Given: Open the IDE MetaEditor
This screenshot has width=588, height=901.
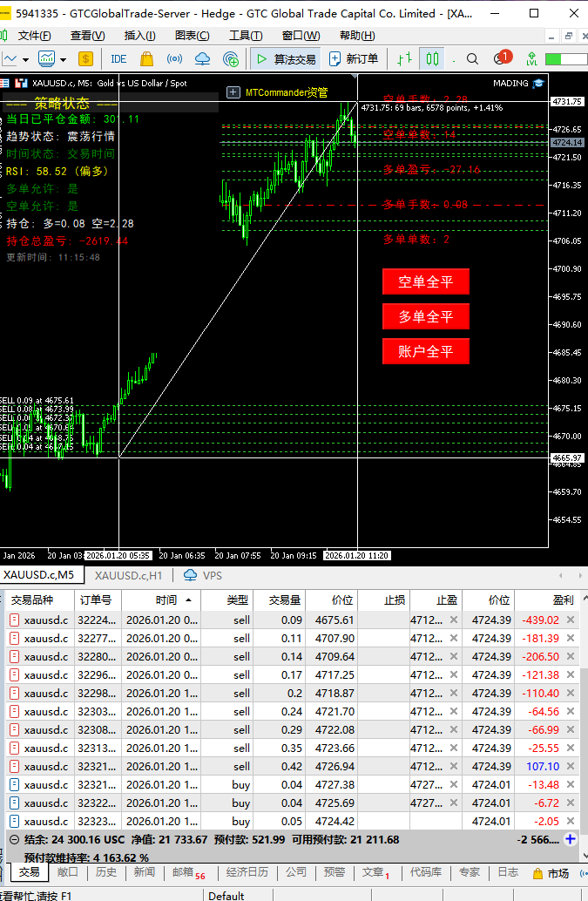Looking at the screenshot, I should [118, 58].
